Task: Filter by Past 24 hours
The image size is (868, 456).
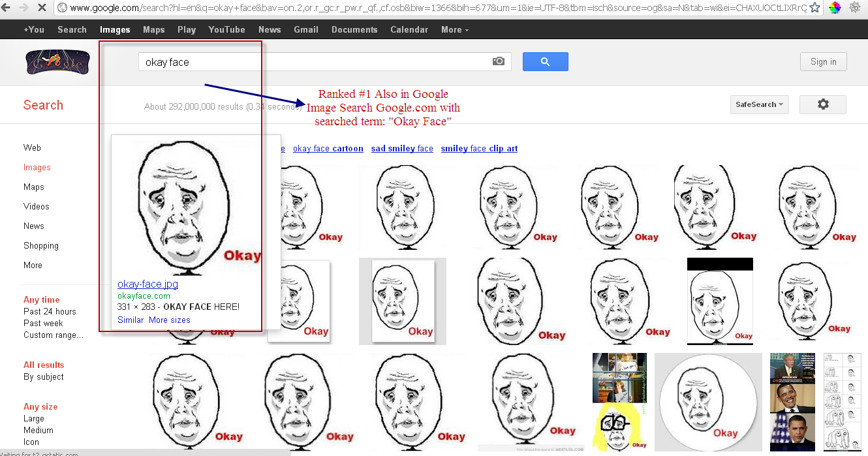Action: 50,311
